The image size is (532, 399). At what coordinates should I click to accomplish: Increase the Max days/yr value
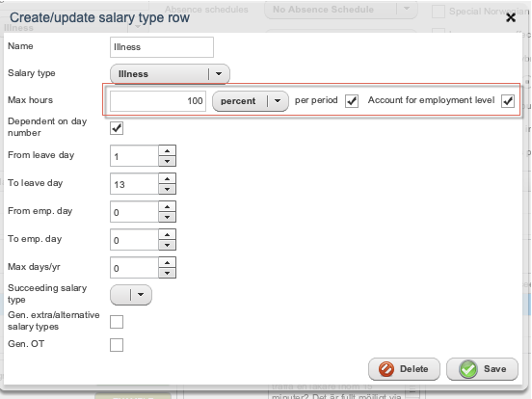[x=168, y=262]
